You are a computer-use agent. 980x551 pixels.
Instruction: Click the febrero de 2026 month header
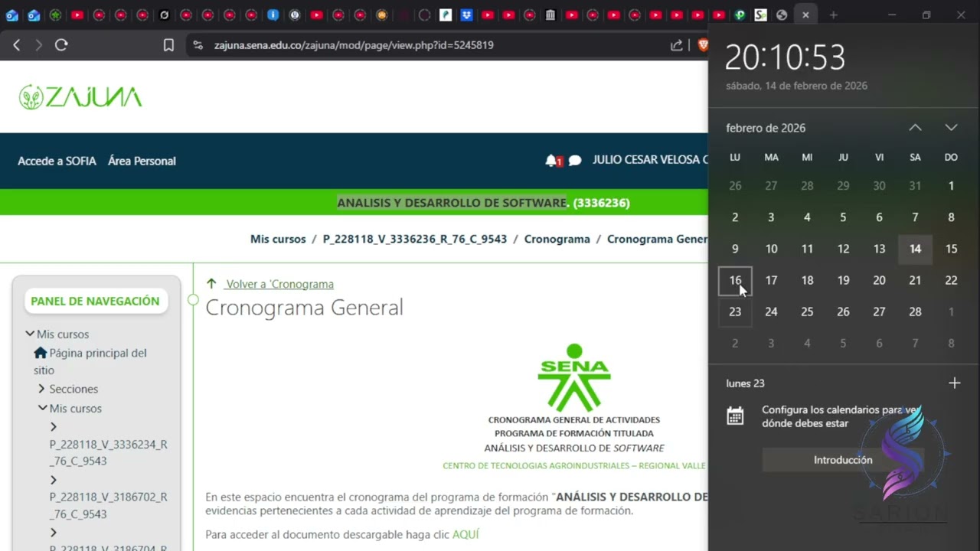[x=766, y=128]
